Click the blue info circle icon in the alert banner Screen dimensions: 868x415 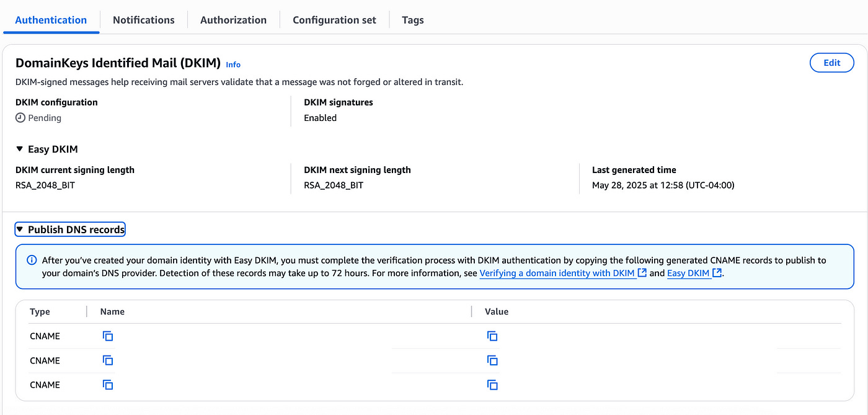coord(32,260)
